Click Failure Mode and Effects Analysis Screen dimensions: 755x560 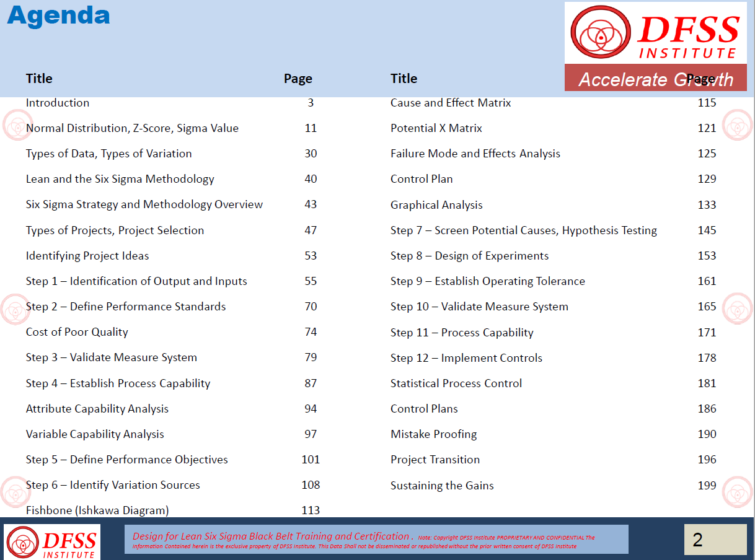pyautogui.click(x=475, y=154)
